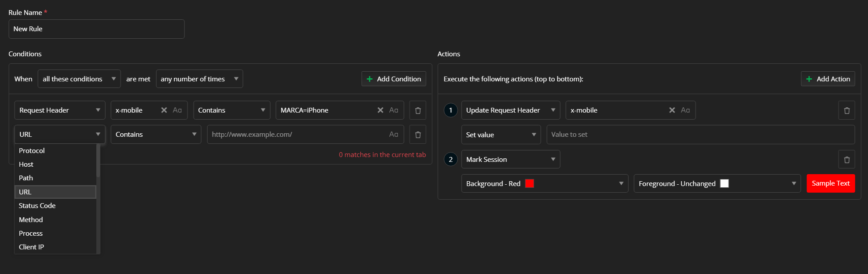Click the red background color swatch
Screen dimensions: 868x274
tap(530, 184)
